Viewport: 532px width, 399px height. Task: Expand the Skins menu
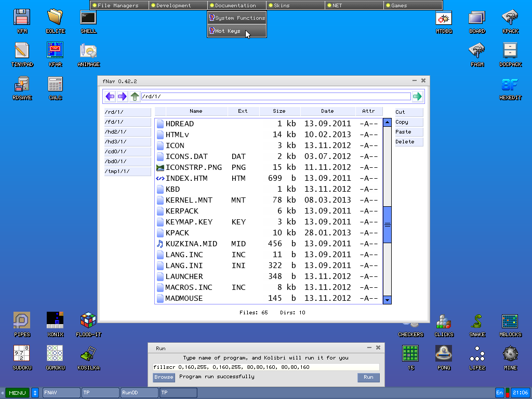pos(296,5)
